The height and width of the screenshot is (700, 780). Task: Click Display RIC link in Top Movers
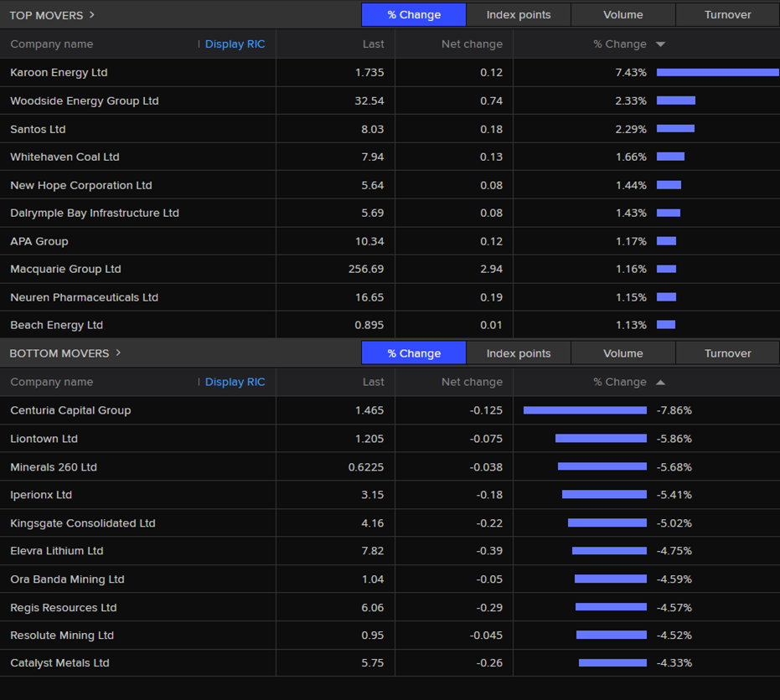235,44
